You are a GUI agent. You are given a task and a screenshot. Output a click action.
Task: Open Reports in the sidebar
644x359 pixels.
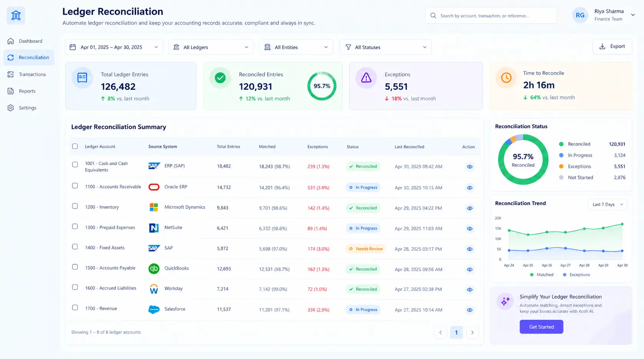[29, 91]
